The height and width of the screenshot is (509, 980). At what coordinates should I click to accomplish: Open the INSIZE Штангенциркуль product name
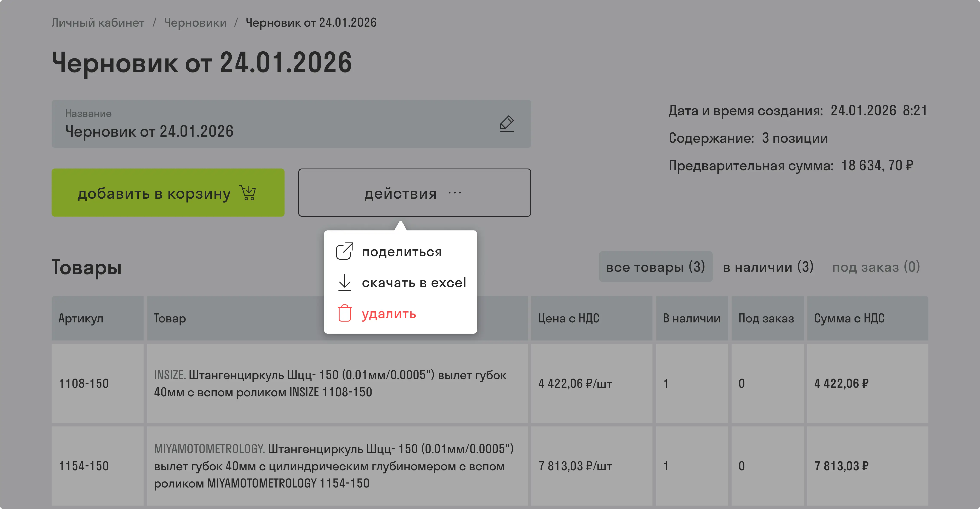[x=330, y=383]
